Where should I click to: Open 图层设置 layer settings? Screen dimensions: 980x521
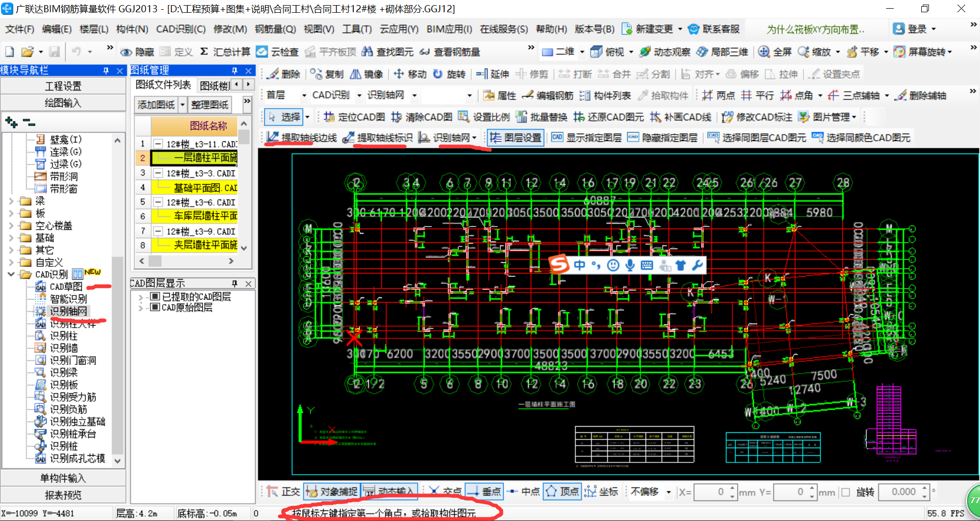516,138
